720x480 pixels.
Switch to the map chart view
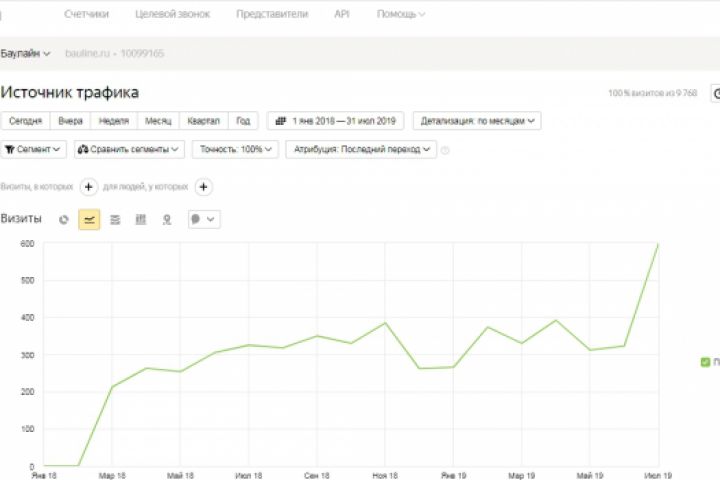(x=167, y=219)
